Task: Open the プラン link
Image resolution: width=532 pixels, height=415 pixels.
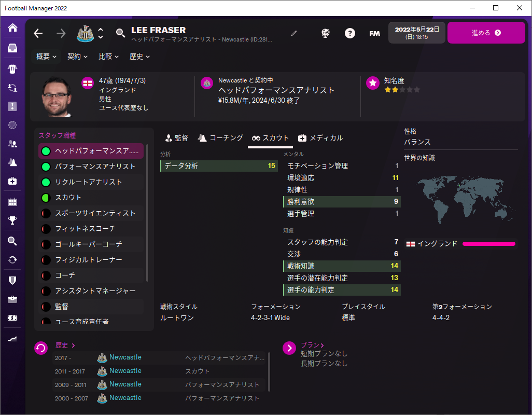Action: tap(313, 345)
